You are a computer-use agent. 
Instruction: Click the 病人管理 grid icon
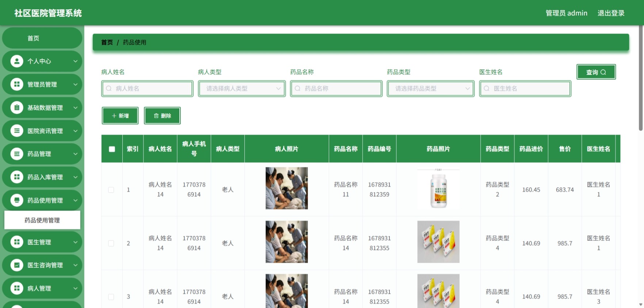[x=16, y=288]
